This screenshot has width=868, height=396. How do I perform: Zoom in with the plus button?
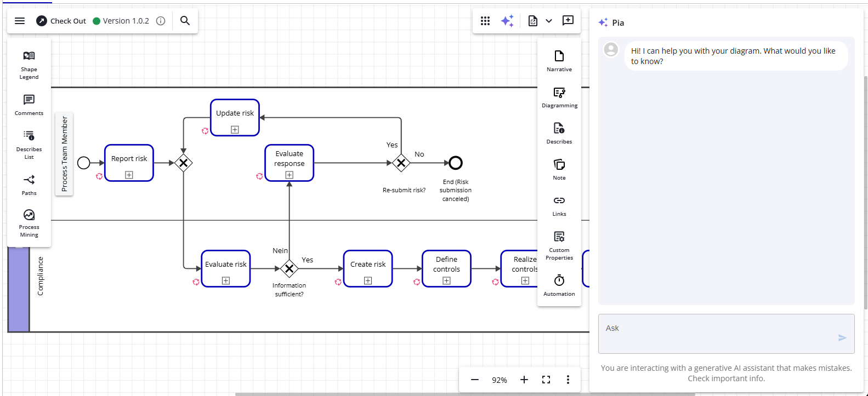click(x=524, y=380)
